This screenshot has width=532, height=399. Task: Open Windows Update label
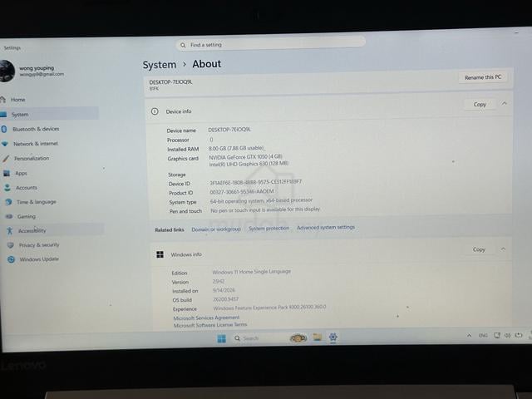tap(39, 259)
